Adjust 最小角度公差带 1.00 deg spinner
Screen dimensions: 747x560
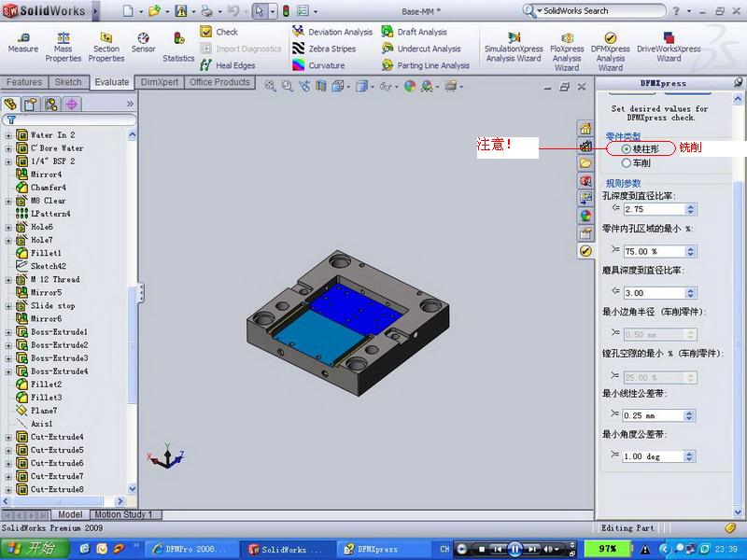(689, 456)
